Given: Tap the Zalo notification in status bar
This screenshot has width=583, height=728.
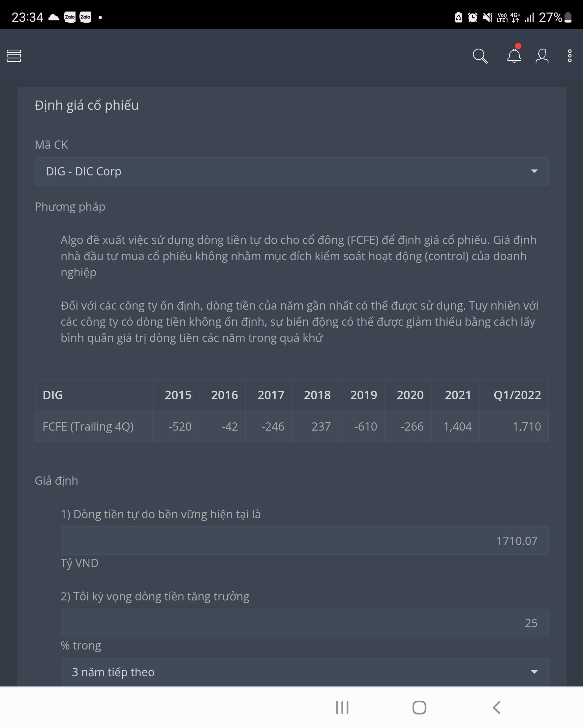Looking at the screenshot, I should (70, 17).
